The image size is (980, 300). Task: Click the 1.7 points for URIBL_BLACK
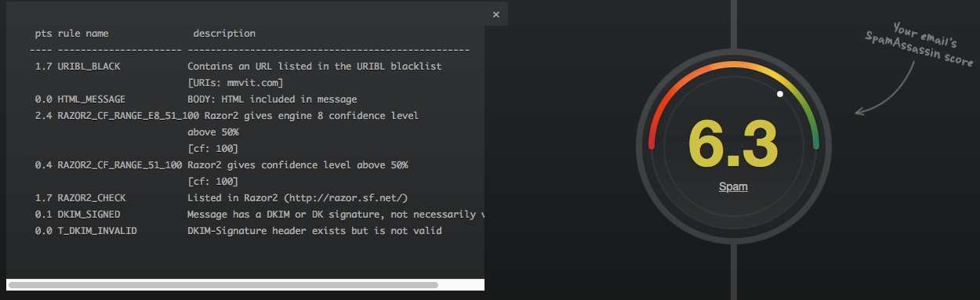(43, 67)
